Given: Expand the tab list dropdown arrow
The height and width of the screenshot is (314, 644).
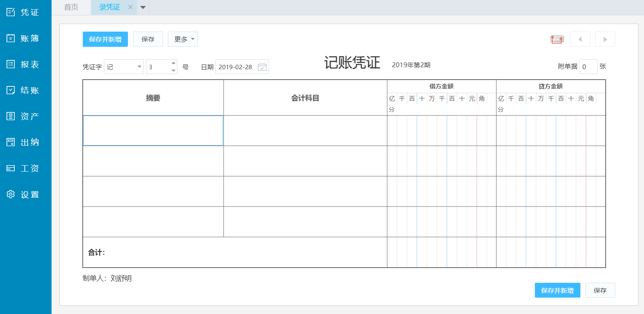Looking at the screenshot, I should [x=143, y=7].
